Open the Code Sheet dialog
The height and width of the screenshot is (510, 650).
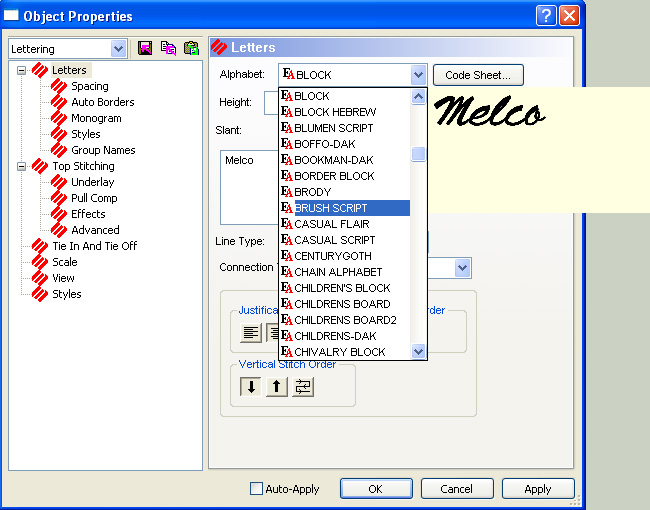(x=478, y=75)
